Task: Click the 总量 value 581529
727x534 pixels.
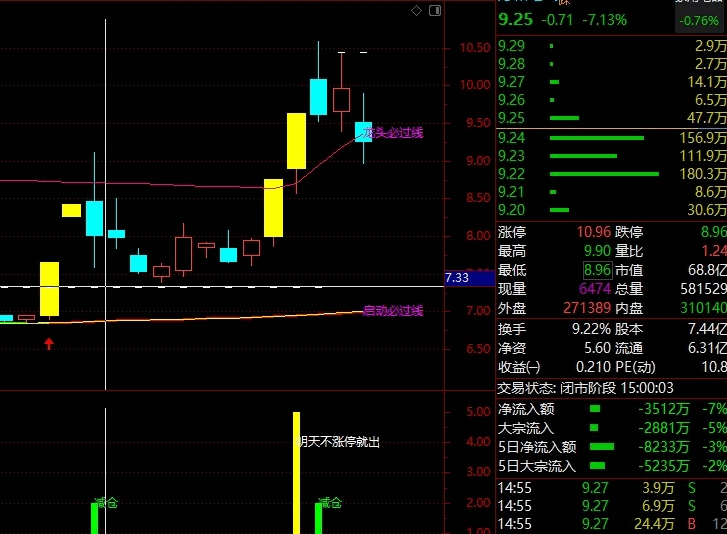Action: [x=703, y=289]
